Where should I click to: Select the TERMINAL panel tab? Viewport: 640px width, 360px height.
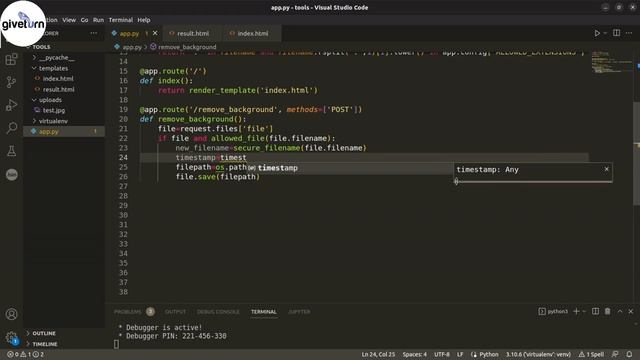[x=264, y=312]
